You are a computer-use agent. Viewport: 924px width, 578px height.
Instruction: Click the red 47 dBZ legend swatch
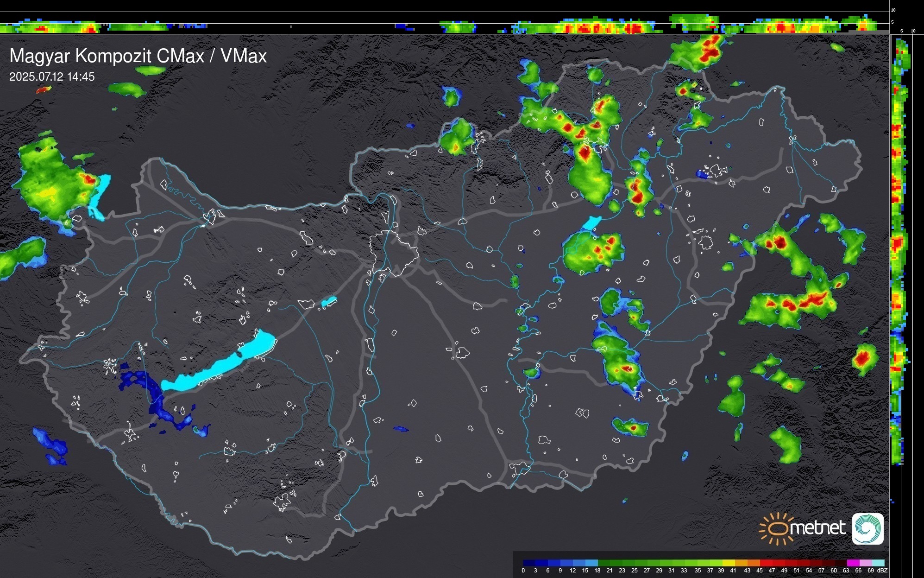click(x=778, y=563)
